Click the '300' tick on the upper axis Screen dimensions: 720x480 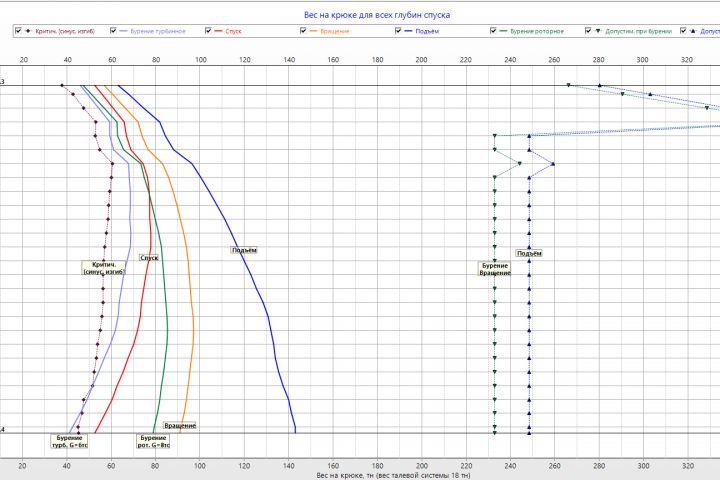pos(642,60)
